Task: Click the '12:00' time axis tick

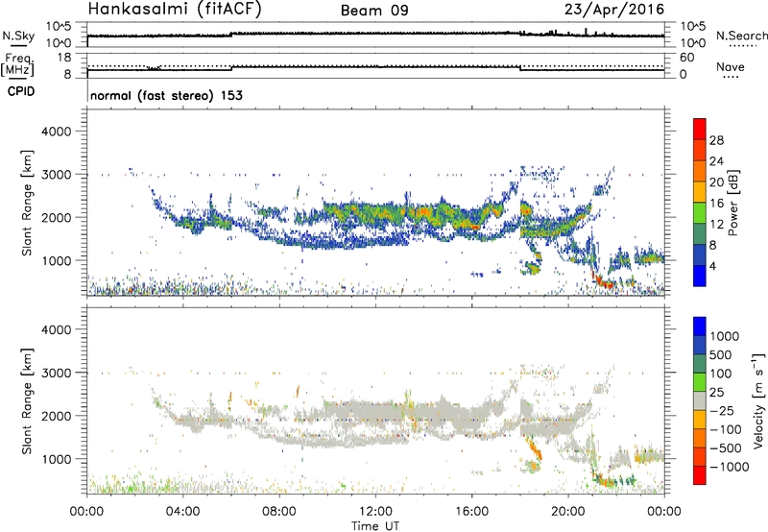Action: pyautogui.click(x=375, y=512)
